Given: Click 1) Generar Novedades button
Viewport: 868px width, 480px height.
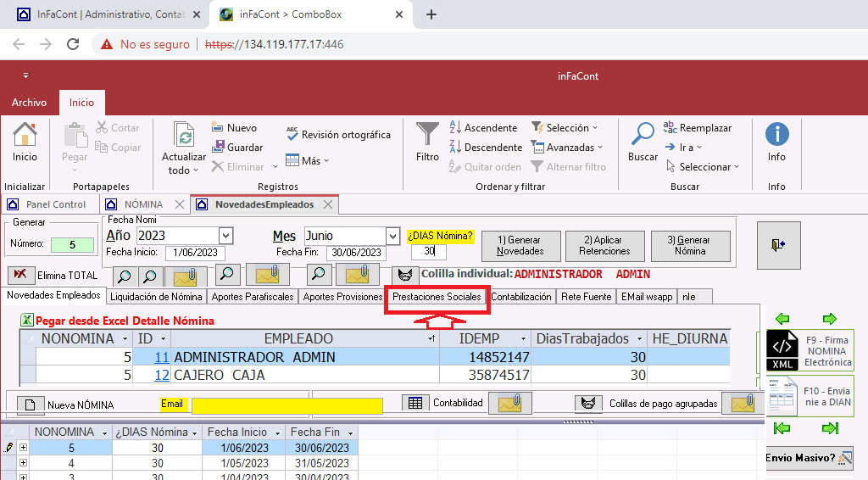Looking at the screenshot, I should click(x=520, y=246).
